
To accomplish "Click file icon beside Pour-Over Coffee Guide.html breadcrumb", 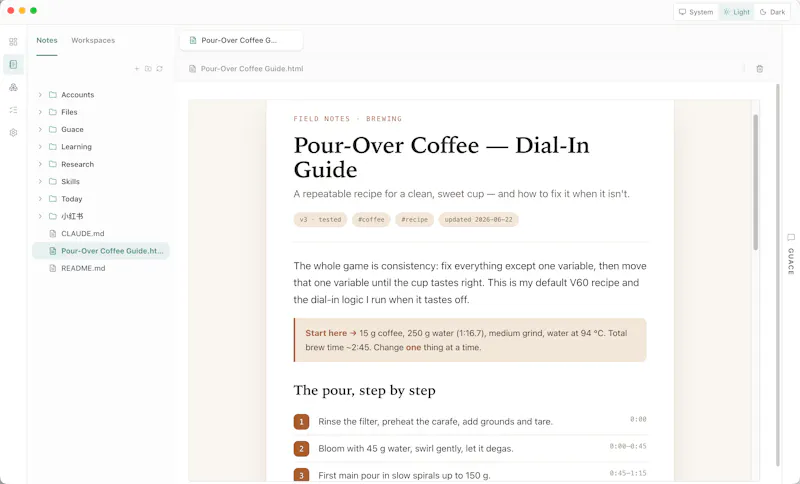I will point(192,69).
